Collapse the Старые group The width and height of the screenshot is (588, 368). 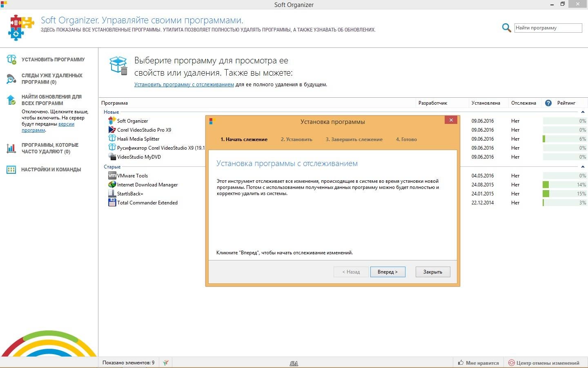click(x=583, y=167)
